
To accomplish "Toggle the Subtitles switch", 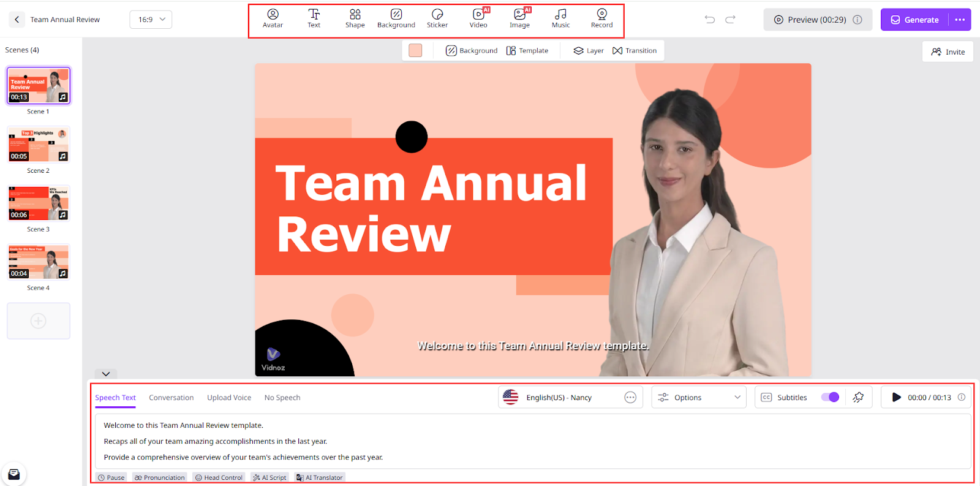I will click(x=830, y=397).
